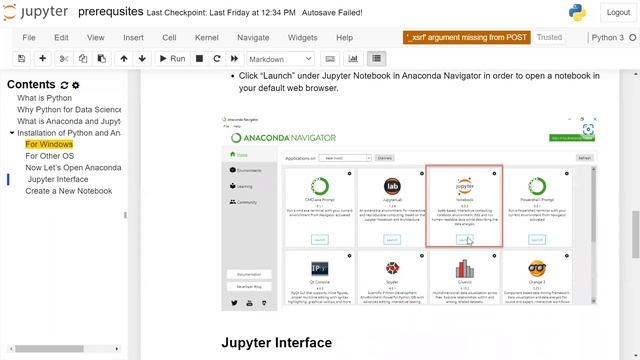Restart the kernel
This screenshot has width=640, height=360.
(217, 59)
